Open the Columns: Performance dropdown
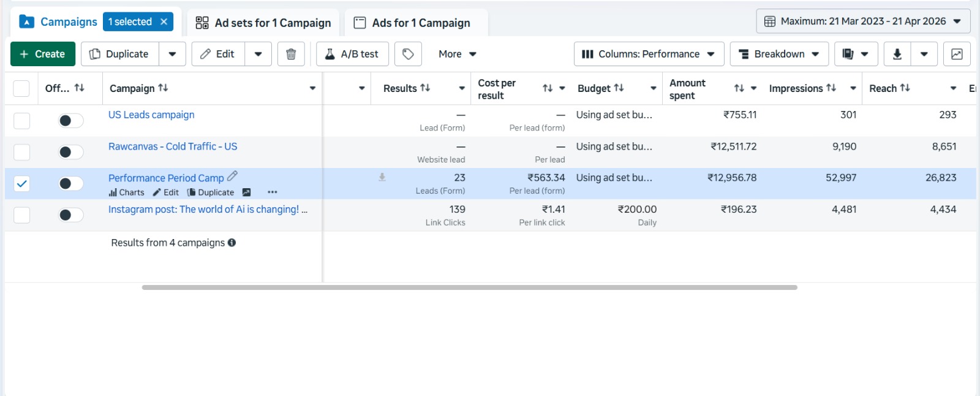The height and width of the screenshot is (396, 980). coord(649,54)
